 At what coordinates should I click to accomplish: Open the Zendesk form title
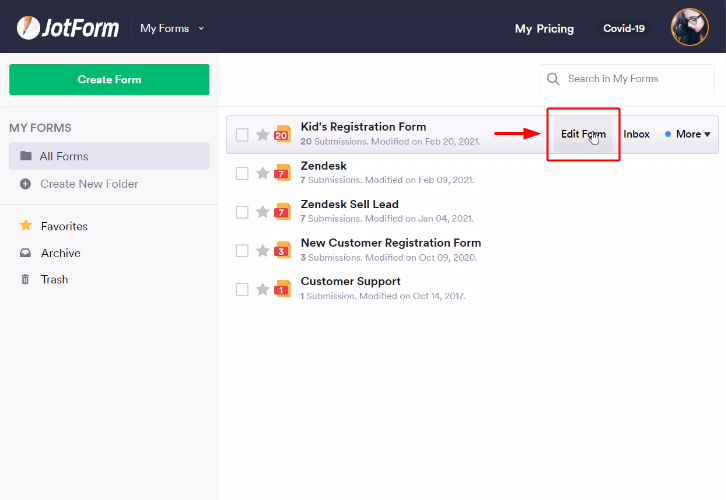[324, 166]
